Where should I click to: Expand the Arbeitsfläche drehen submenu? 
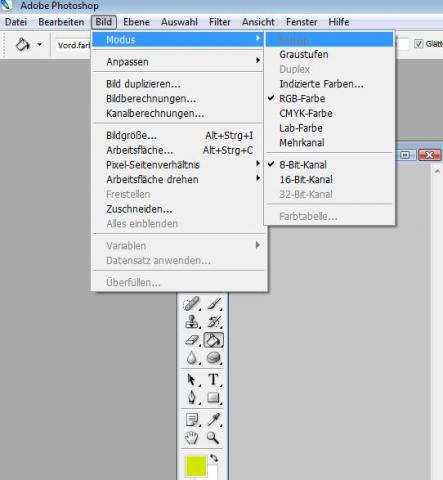point(178,179)
